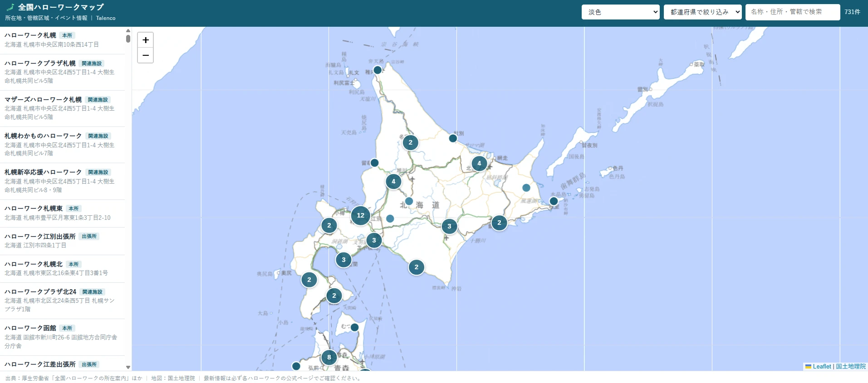Select 札幌わかものハローワーク list entry
Screen dimensions: 868x383
[63, 145]
